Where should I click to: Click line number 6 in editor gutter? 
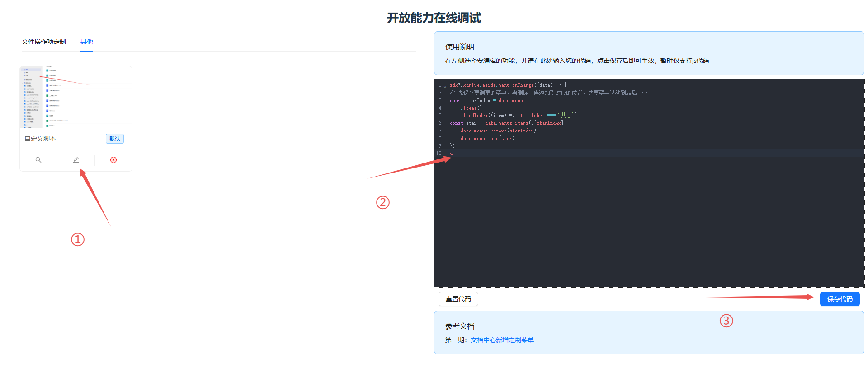point(440,123)
